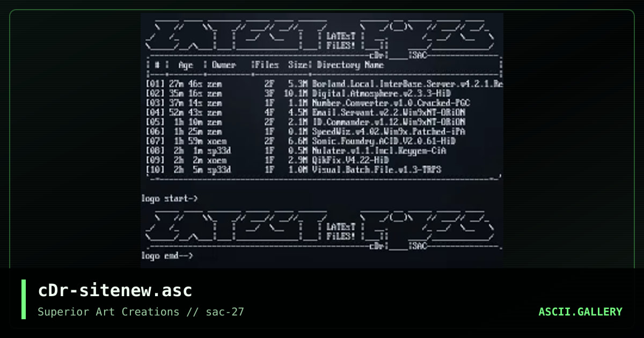Click the sp33d owner in row [08]

coord(219,150)
